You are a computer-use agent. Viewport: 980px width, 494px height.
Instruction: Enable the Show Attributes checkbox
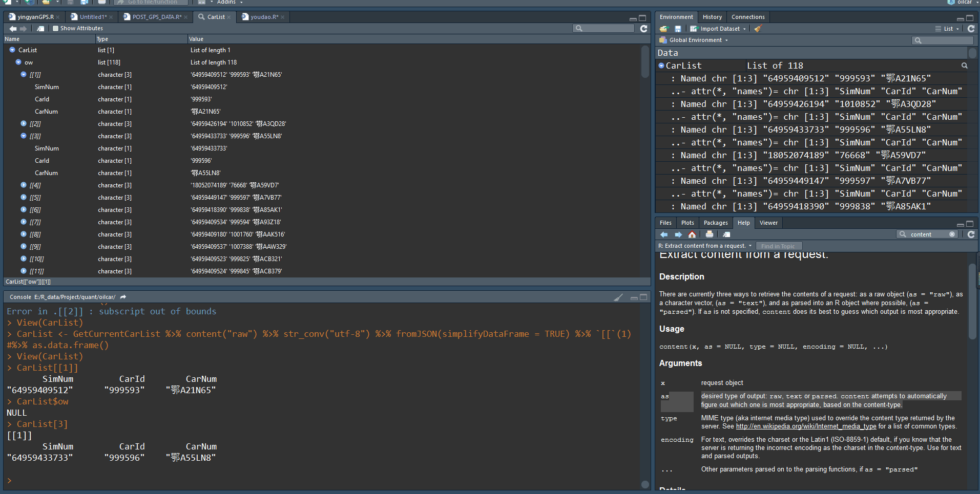pyautogui.click(x=55, y=29)
